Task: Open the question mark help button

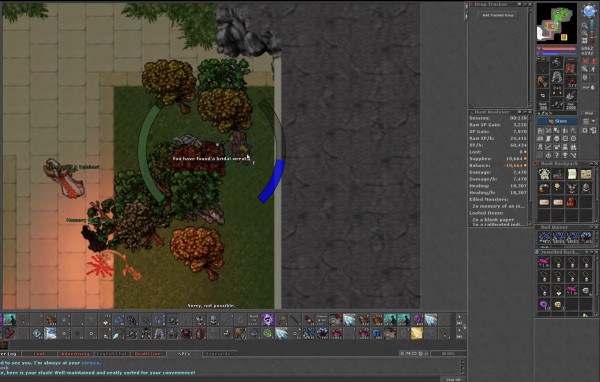Action: (x=557, y=155)
